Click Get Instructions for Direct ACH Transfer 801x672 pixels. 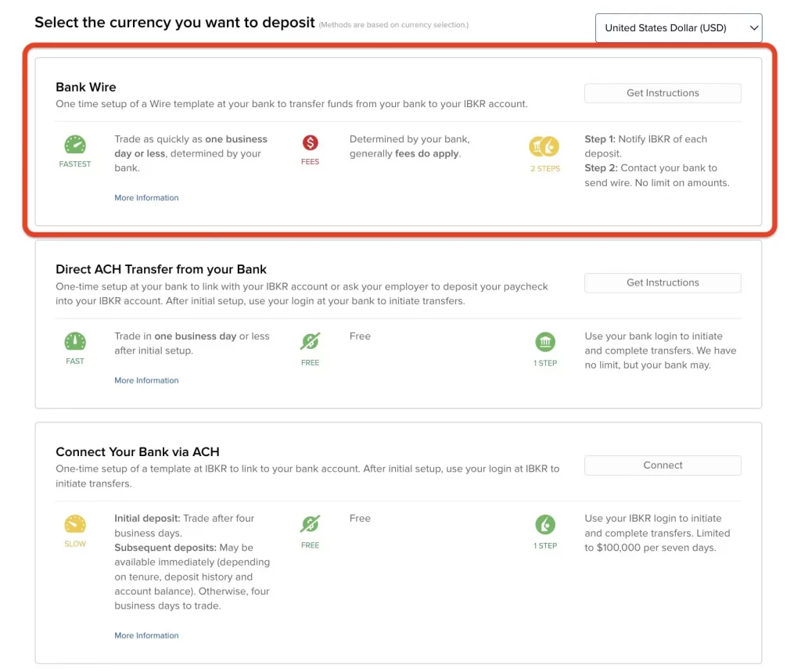(x=663, y=282)
